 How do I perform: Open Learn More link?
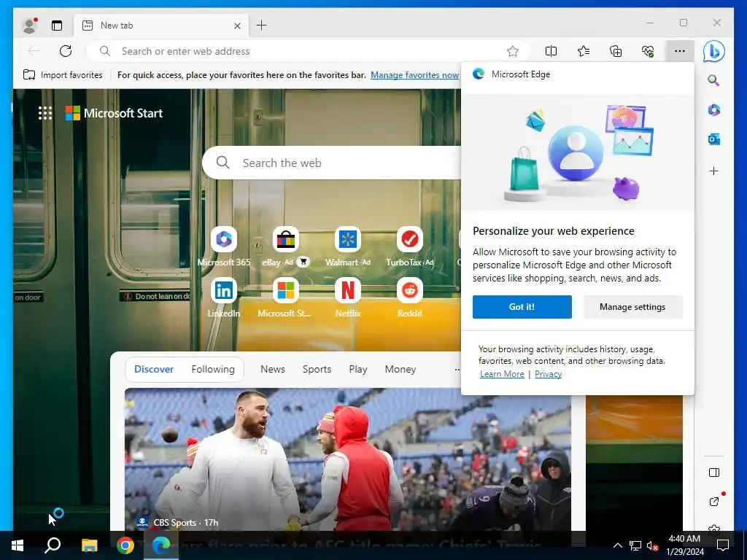click(502, 374)
